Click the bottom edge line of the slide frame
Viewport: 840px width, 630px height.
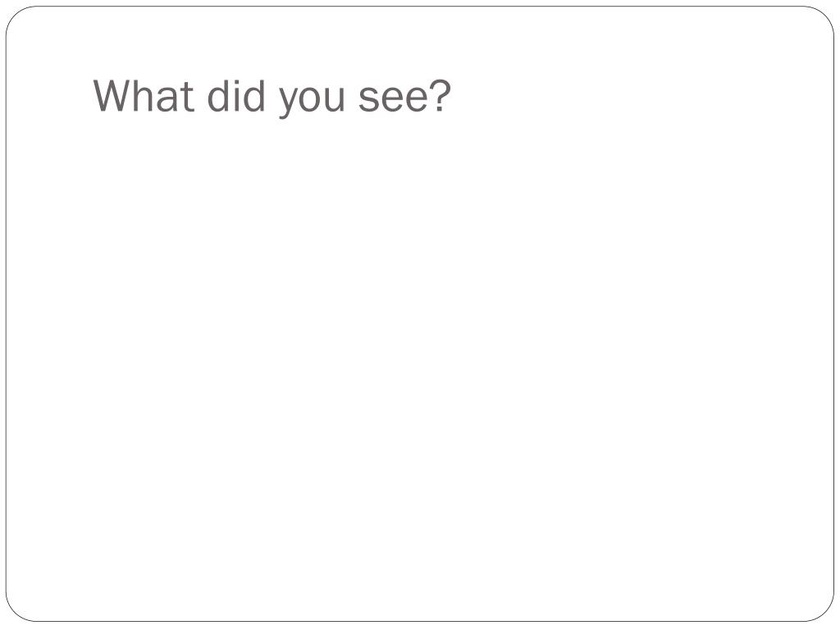[420, 622]
